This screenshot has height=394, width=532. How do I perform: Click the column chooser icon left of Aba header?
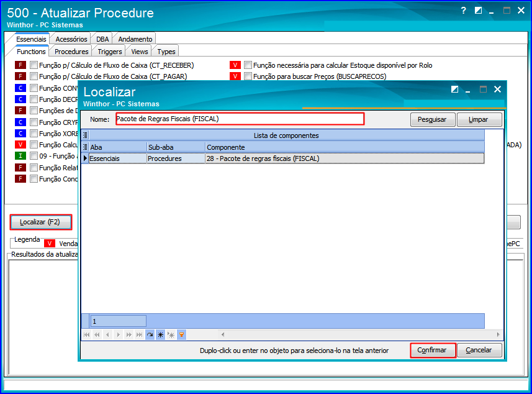[85, 147]
